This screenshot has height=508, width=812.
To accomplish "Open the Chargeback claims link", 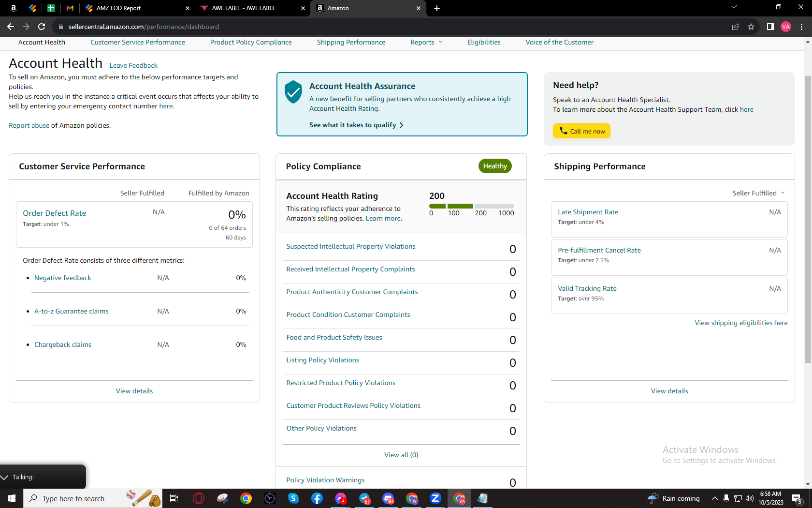I will pos(63,344).
